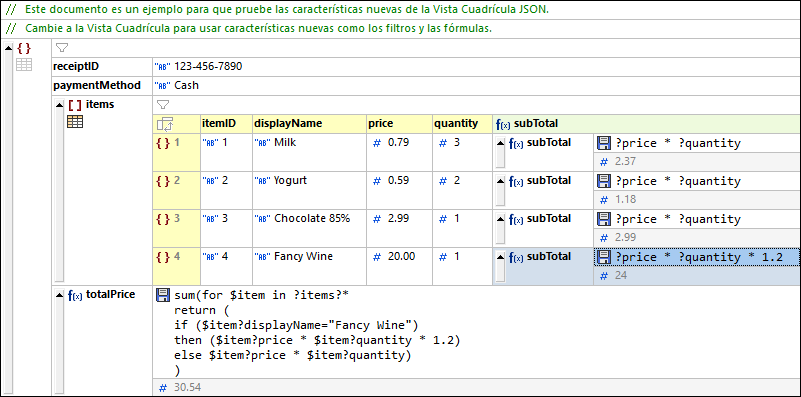Click string type icon before Milk

coord(263,143)
